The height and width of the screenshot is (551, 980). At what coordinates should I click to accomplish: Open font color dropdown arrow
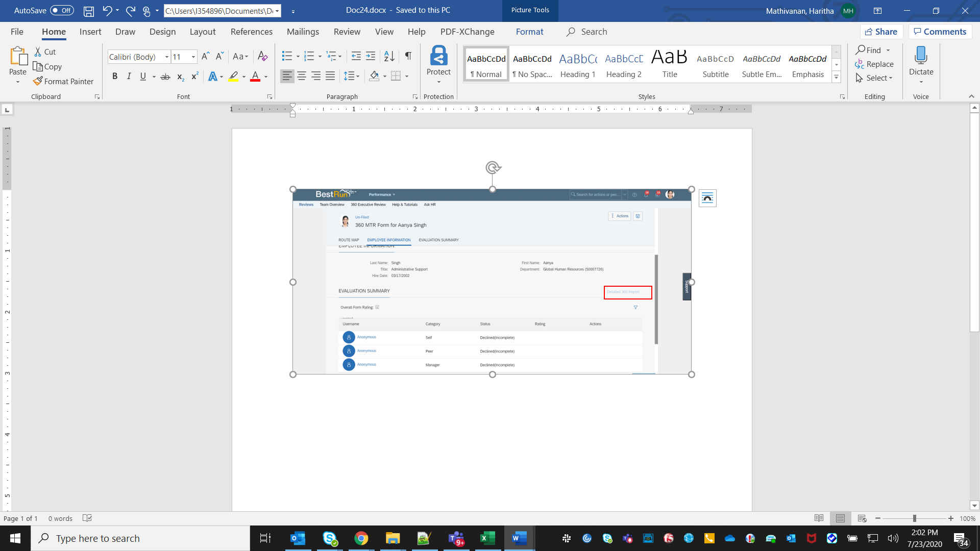[x=266, y=77]
